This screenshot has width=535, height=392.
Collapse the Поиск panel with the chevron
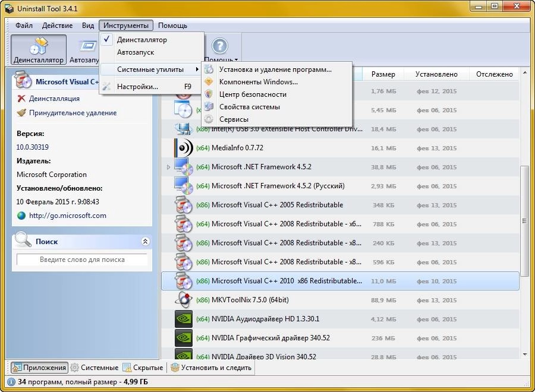145,241
